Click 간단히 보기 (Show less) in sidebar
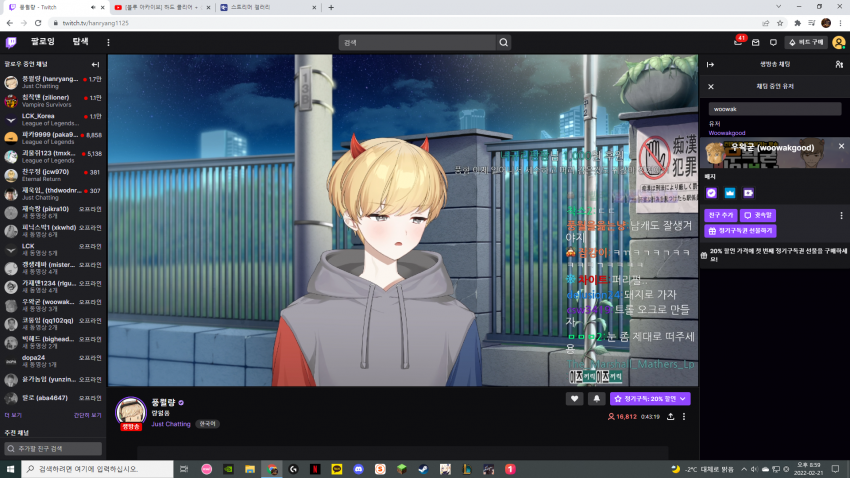This screenshot has width=850, height=478. tap(87, 415)
